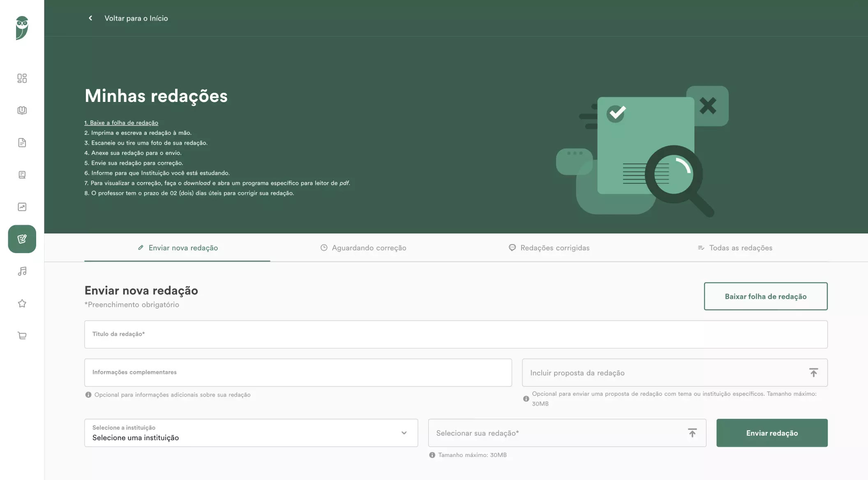Follow the Baixe a folha de redação link
Screen dimensions: 868x480
(121, 123)
